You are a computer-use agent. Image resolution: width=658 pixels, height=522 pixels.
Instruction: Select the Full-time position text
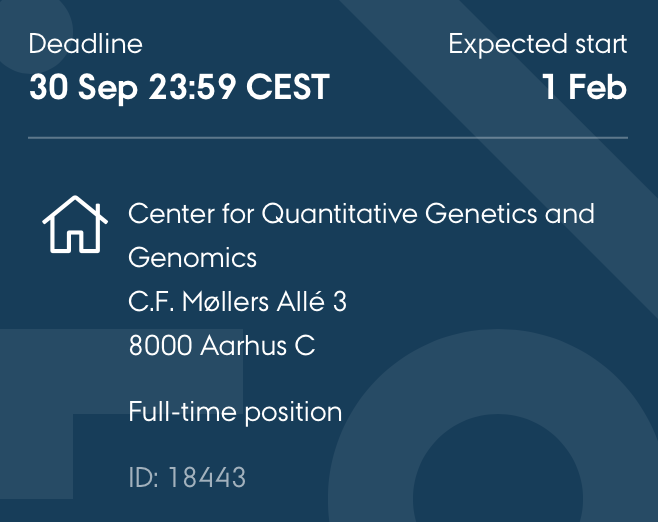pyautogui.click(x=235, y=412)
